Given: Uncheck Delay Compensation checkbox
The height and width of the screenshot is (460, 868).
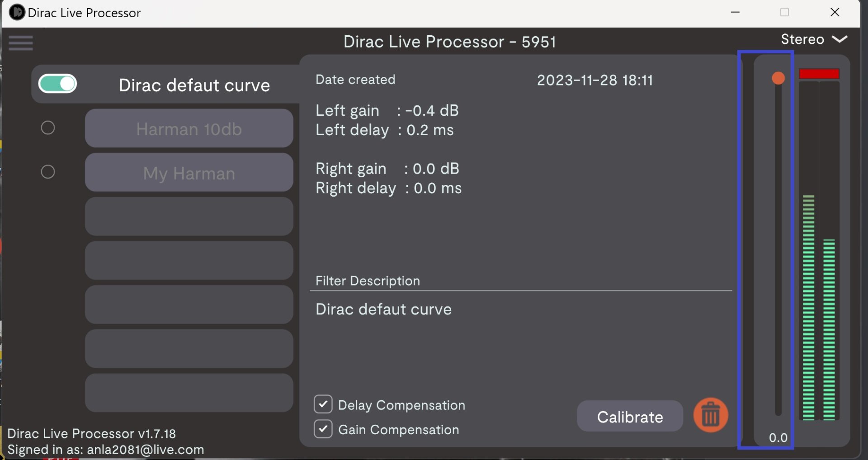Looking at the screenshot, I should (323, 404).
